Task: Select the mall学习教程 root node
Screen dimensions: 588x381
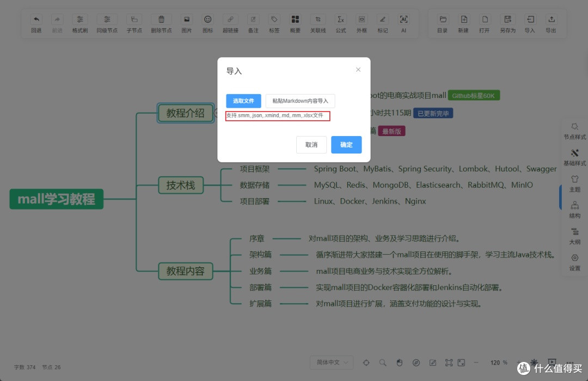Action: tap(56, 199)
